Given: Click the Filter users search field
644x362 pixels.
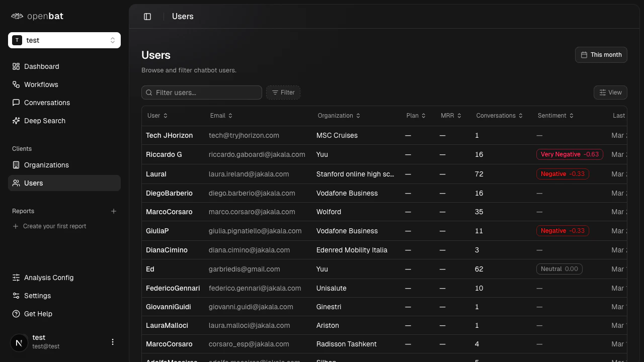Looking at the screenshot, I should click(x=206, y=93).
